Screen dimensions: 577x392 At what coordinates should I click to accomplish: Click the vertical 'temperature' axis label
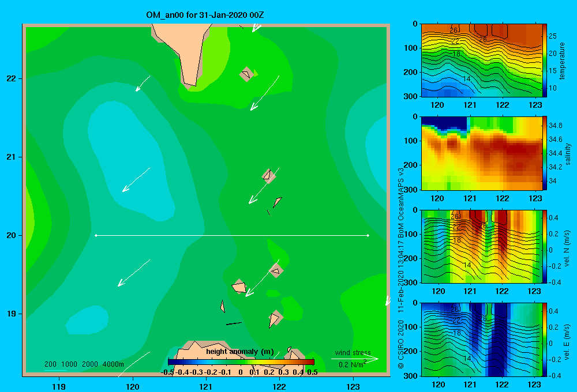coord(562,61)
